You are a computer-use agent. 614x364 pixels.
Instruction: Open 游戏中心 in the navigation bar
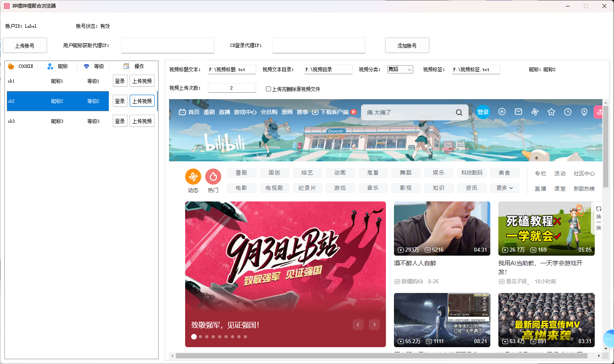click(245, 112)
